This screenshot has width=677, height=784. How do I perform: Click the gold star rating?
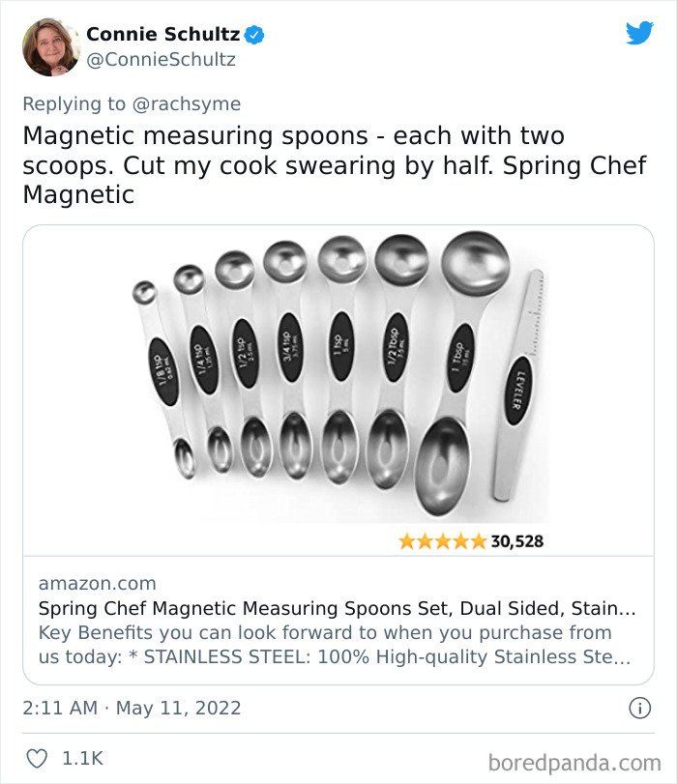pos(442,541)
